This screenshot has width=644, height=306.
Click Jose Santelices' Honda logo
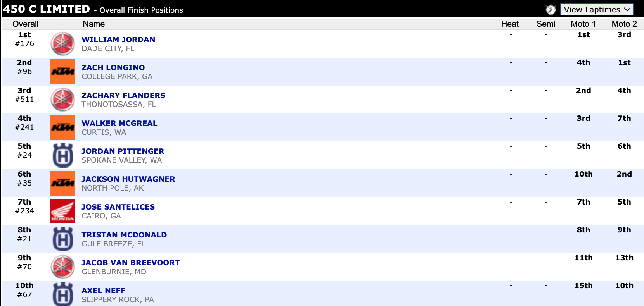tap(62, 211)
